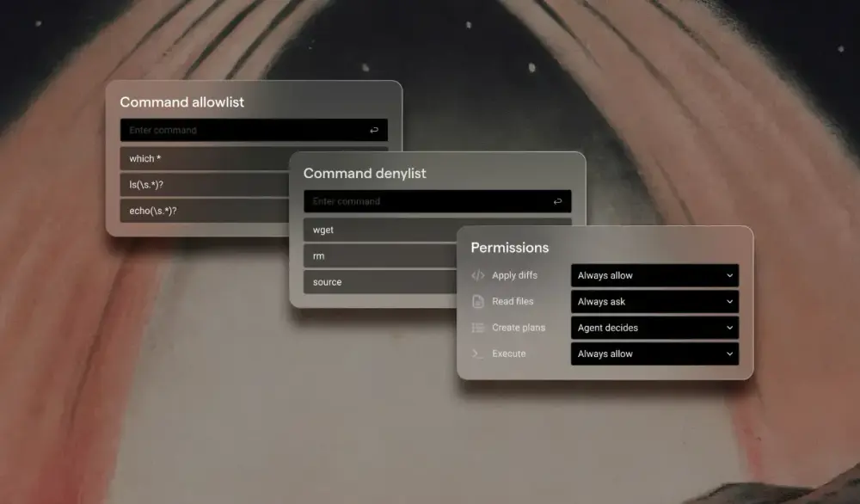Viewport: 860px width, 504px height.
Task: Click the Read files document icon
Action: click(x=478, y=302)
